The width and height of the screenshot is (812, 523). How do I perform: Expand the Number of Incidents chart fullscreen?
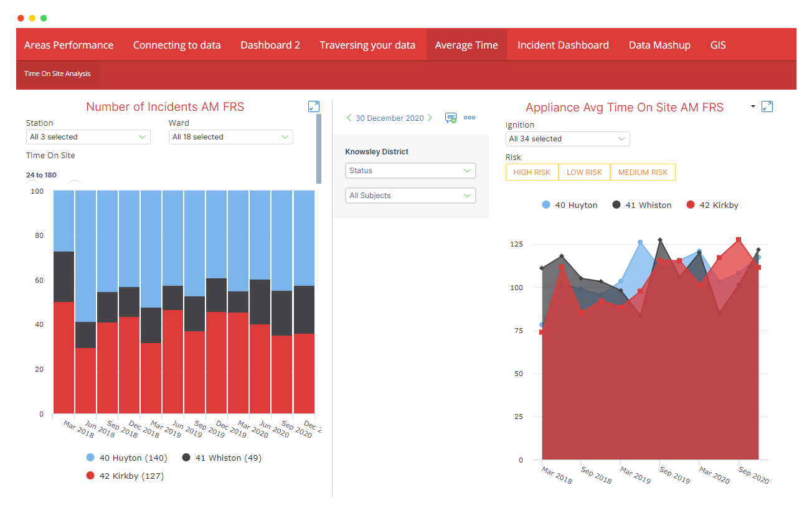(x=314, y=106)
